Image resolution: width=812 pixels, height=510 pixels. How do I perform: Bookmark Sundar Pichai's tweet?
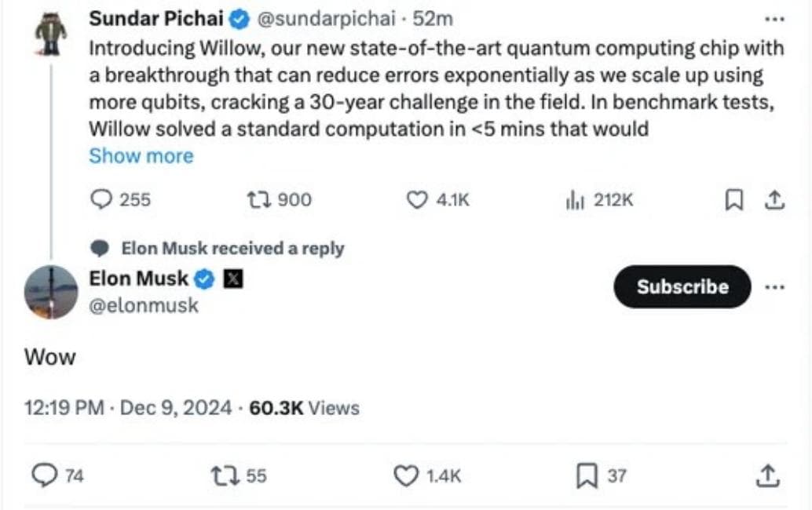pos(733,201)
